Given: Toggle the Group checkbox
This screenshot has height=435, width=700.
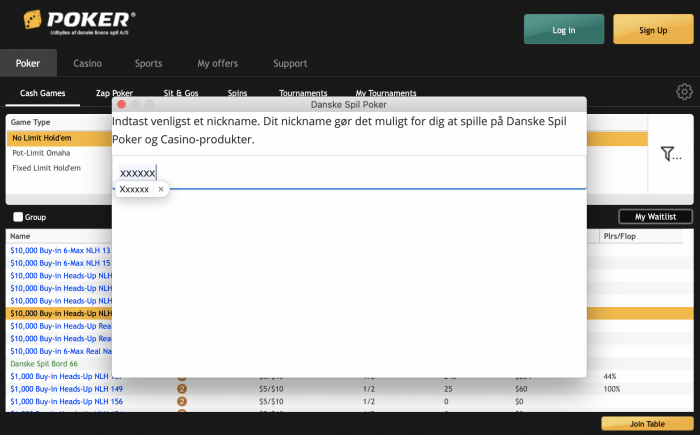Looking at the screenshot, I should pos(18,217).
